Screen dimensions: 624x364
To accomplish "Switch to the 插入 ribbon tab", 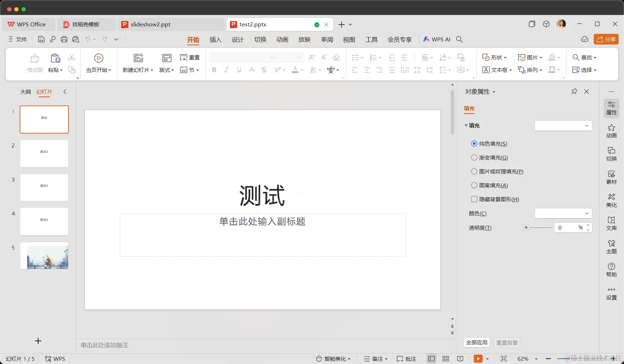I will coord(215,40).
